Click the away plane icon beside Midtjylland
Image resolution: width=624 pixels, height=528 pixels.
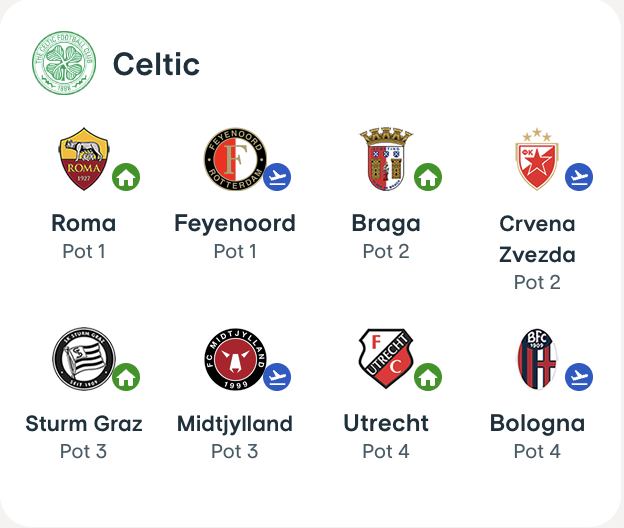(277, 377)
